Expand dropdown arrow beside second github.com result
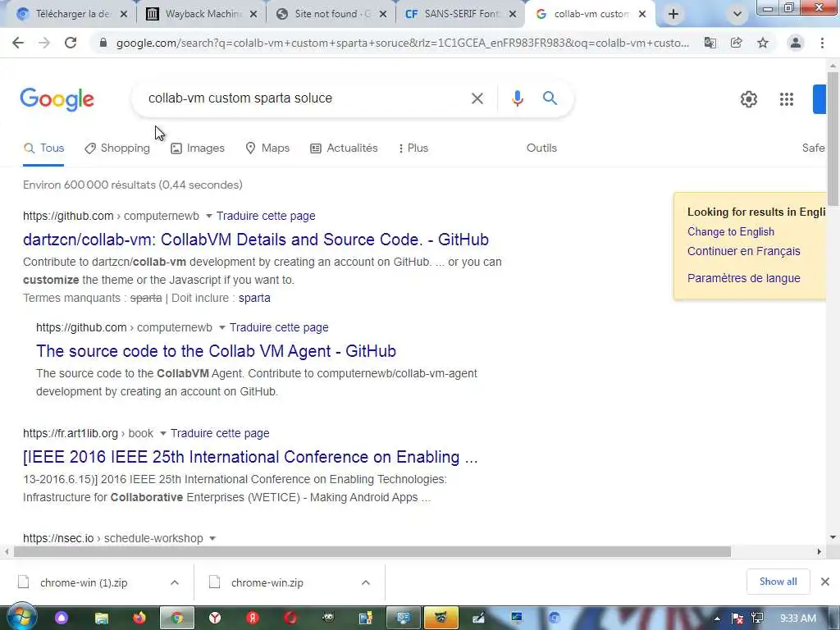This screenshot has width=840, height=630. pyautogui.click(x=221, y=328)
